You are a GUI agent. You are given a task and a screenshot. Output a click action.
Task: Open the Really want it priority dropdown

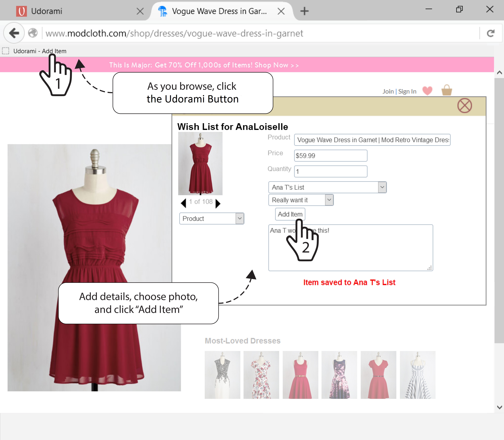click(301, 200)
